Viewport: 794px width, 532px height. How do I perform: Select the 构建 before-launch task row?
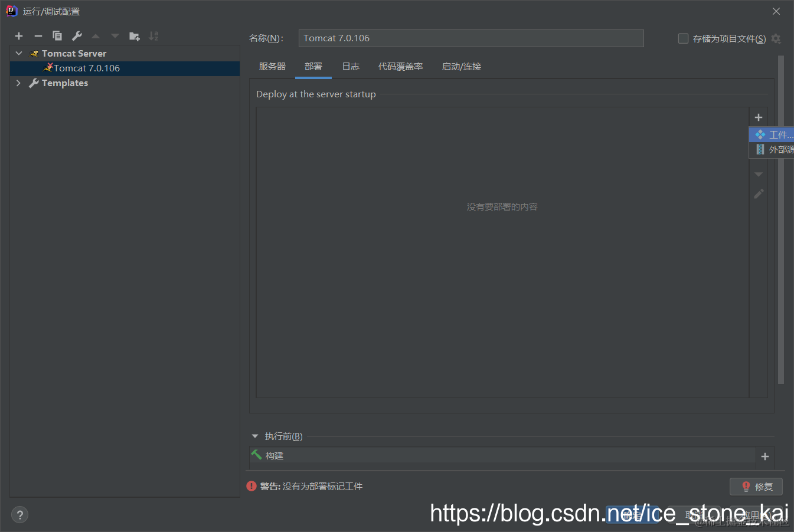click(x=503, y=456)
